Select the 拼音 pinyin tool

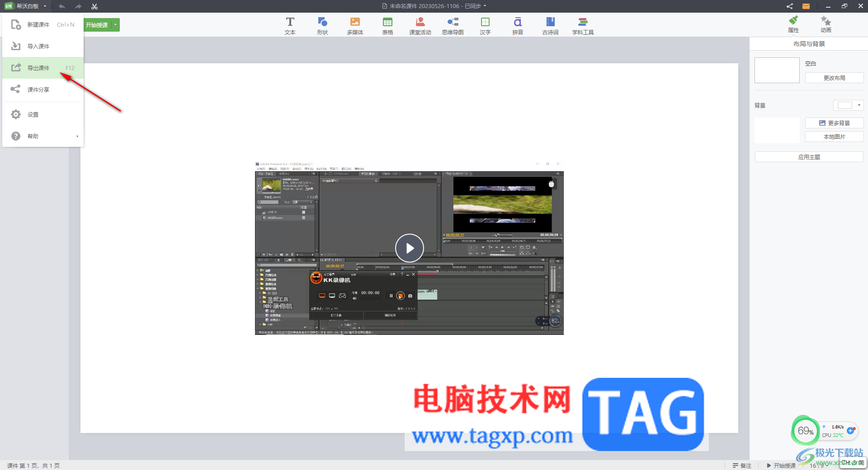[x=518, y=26]
